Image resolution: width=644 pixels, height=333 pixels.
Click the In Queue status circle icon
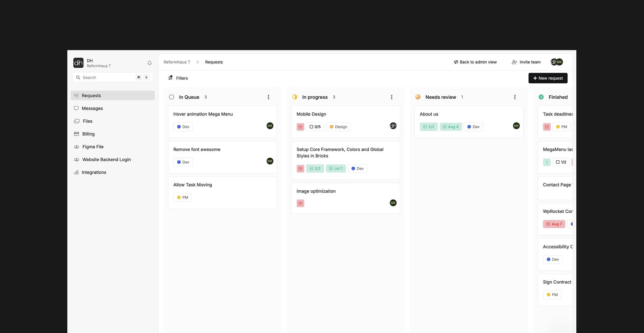tap(171, 97)
